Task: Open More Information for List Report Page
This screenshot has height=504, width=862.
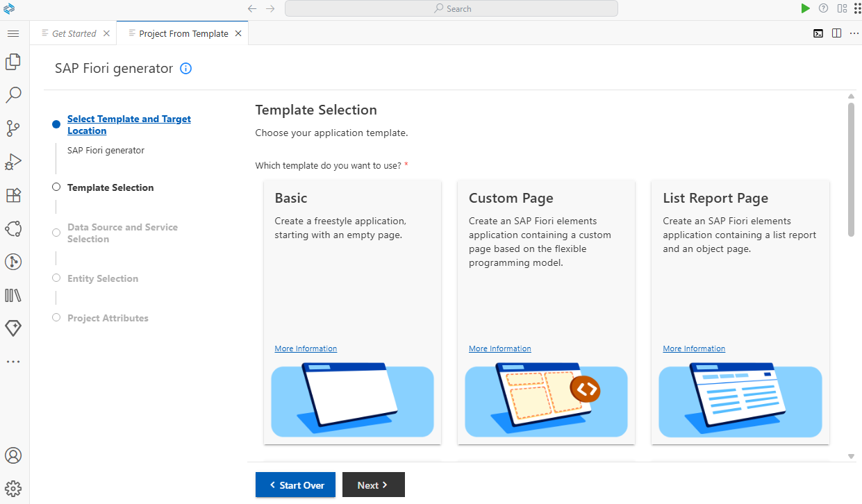Action: [x=694, y=348]
